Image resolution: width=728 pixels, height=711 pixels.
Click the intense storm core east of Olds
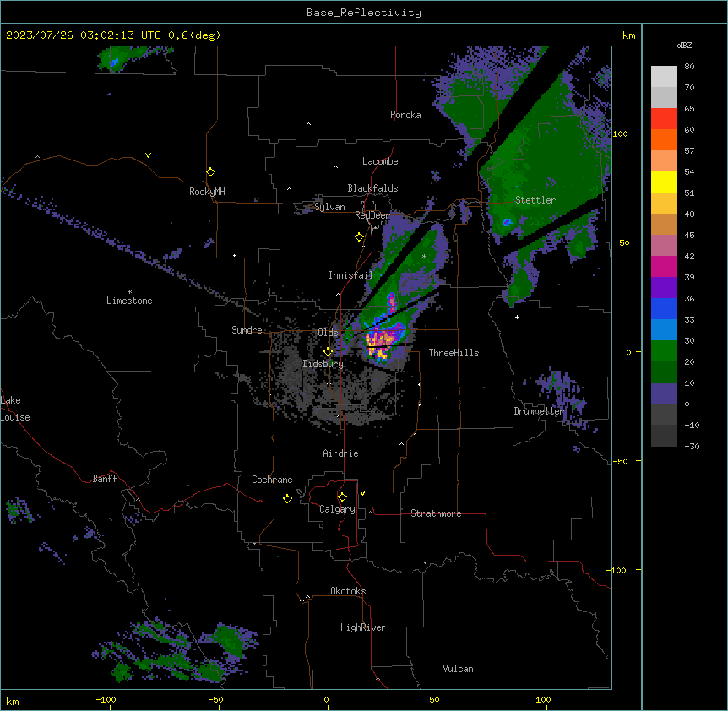pos(381,344)
